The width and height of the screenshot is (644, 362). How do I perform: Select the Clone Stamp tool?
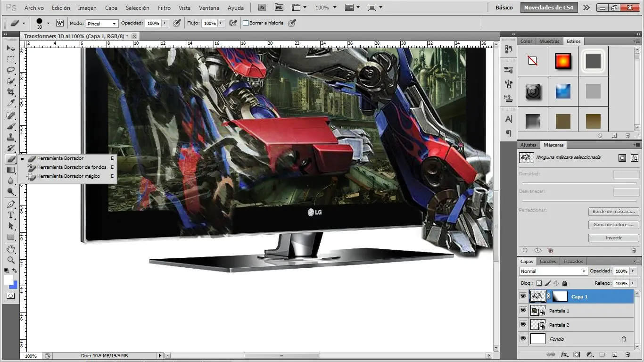click(11, 137)
